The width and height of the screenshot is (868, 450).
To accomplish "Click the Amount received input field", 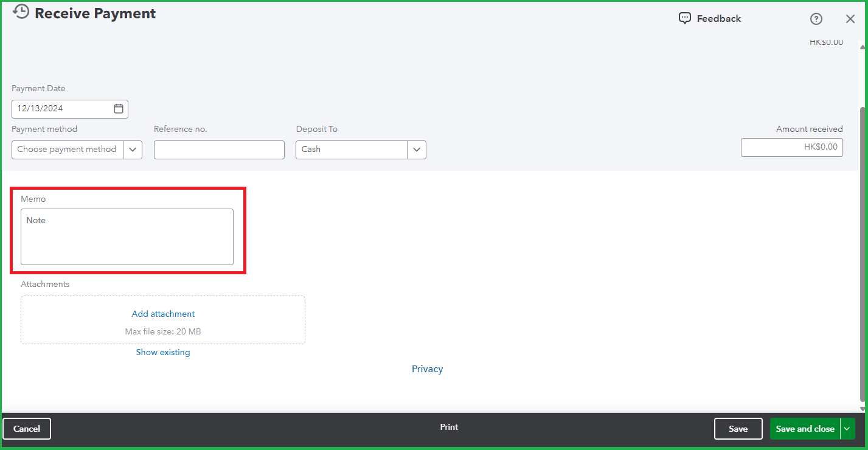I will [791, 147].
